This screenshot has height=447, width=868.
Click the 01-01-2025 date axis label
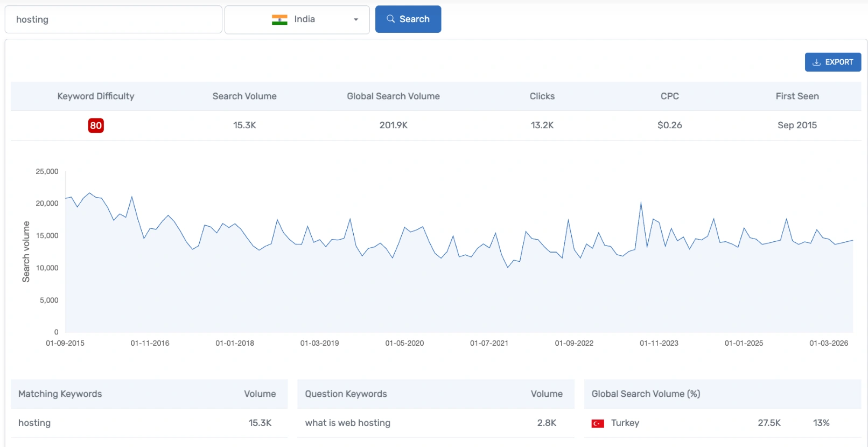coord(744,343)
